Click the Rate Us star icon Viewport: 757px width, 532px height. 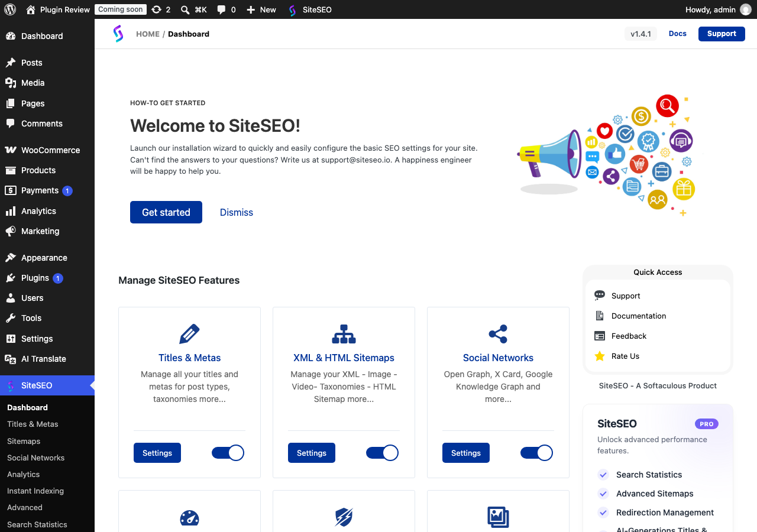[x=600, y=356]
